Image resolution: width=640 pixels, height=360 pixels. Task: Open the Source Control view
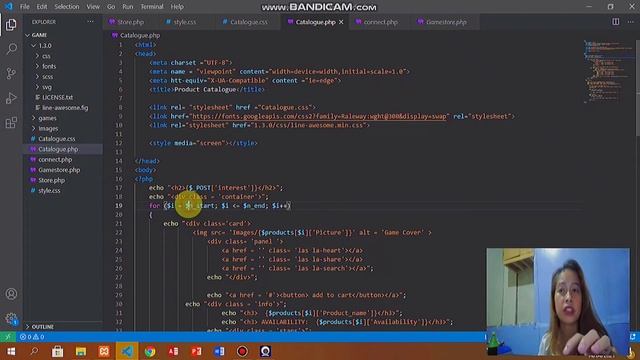(11, 73)
